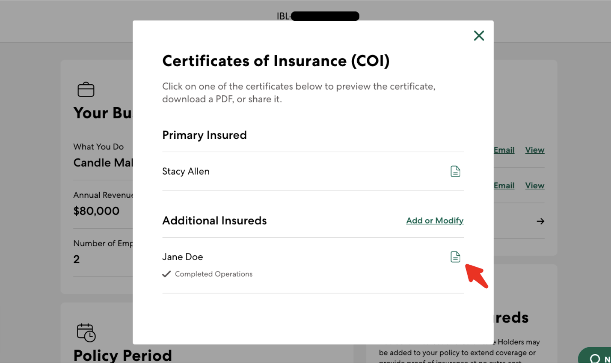This screenshot has height=364, width=611.
Task: Click the Additional Insureds heading in dialog
Action: [x=214, y=221]
